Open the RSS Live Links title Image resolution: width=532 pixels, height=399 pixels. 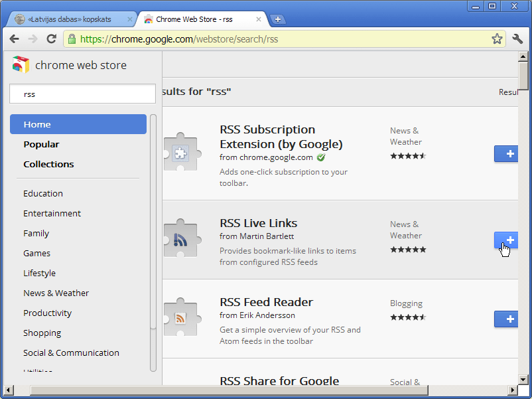click(x=258, y=223)
